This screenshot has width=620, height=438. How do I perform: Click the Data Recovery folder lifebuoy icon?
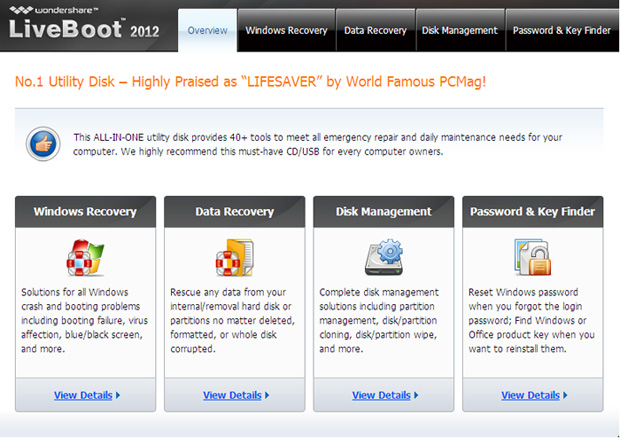click(x=234, y=257)
